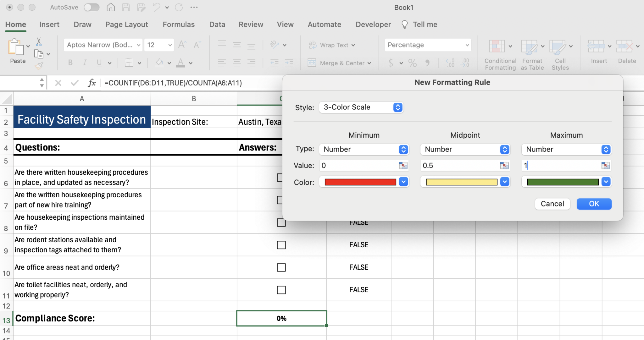Click Cancel in the formatting dialog
The image size is (644, 340).
point(552,204)
